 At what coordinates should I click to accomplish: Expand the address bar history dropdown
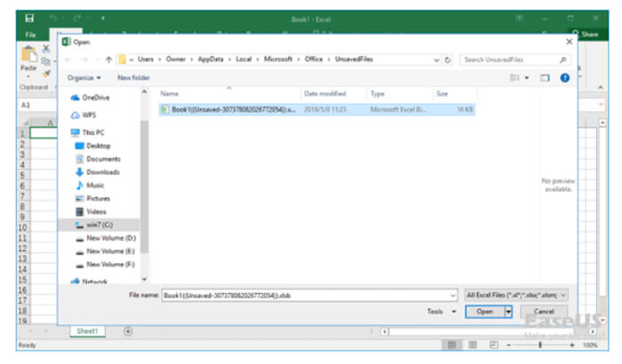(436, 59)
